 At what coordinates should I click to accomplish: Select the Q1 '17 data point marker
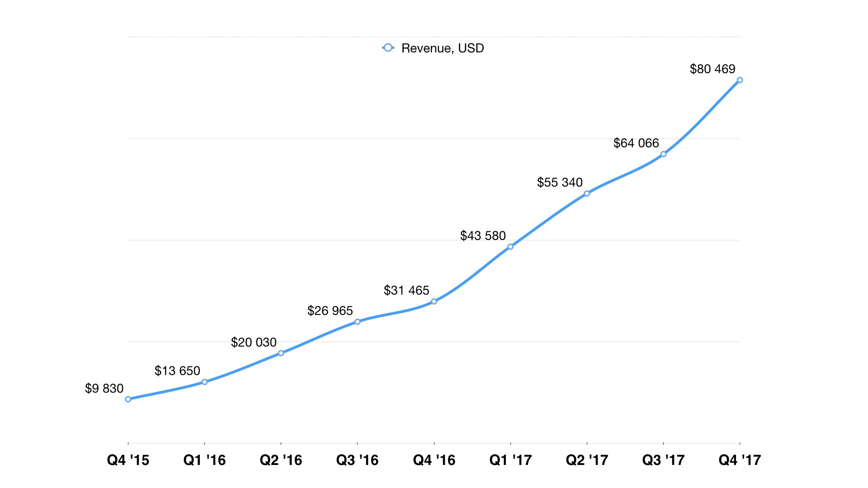click(x=510, y=247)
